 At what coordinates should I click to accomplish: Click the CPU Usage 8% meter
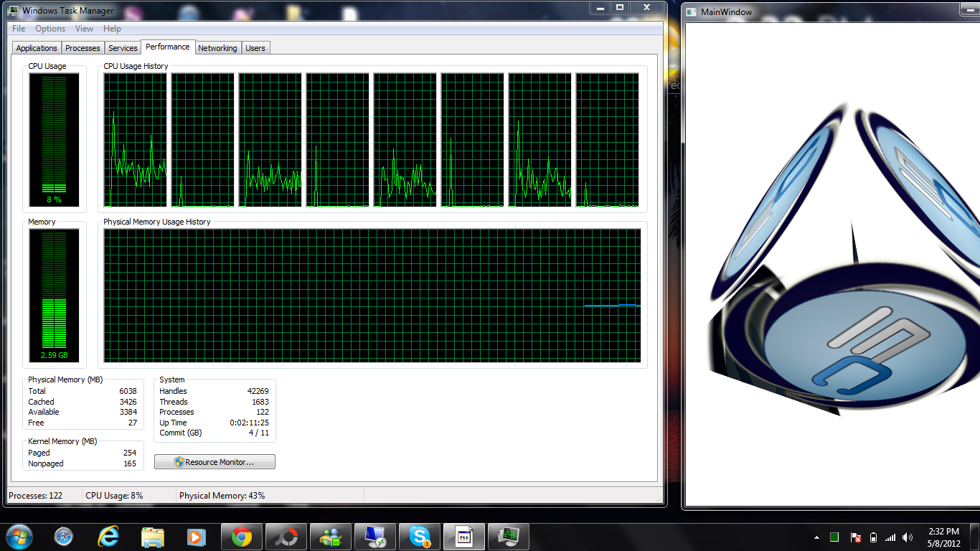(x=54, y=140)
